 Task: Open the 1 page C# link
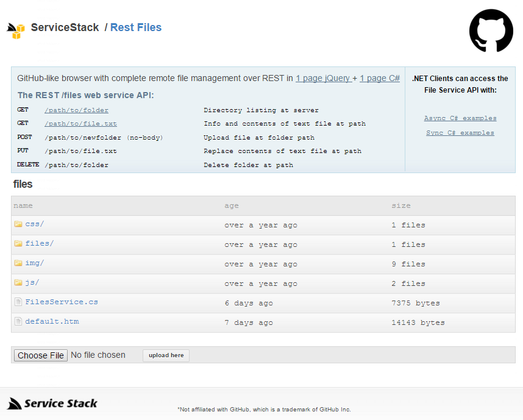(380, 78)
